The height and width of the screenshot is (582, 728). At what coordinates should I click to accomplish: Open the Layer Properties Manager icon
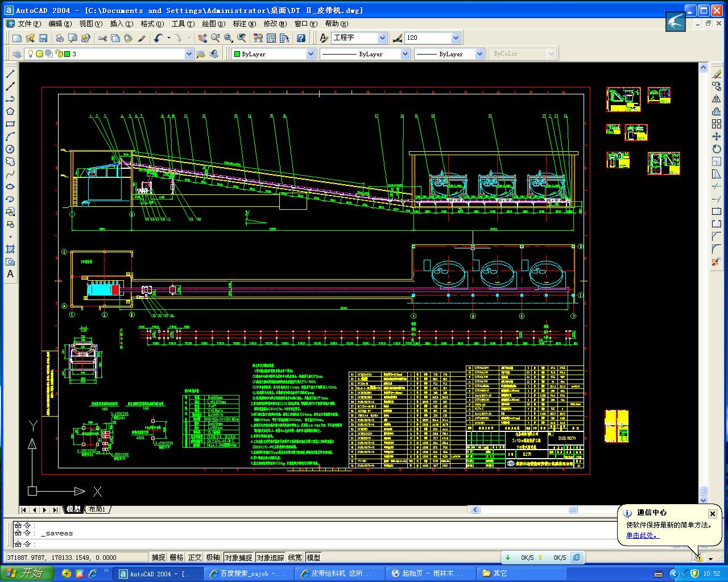[x=16, y=54]
